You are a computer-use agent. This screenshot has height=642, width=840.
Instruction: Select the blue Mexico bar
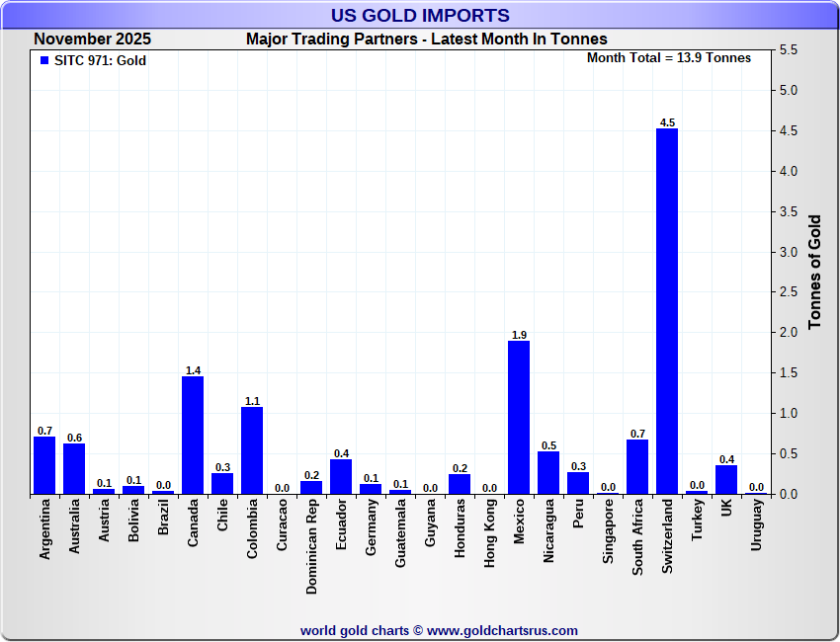pyautogui.click(x=519, y=417)
